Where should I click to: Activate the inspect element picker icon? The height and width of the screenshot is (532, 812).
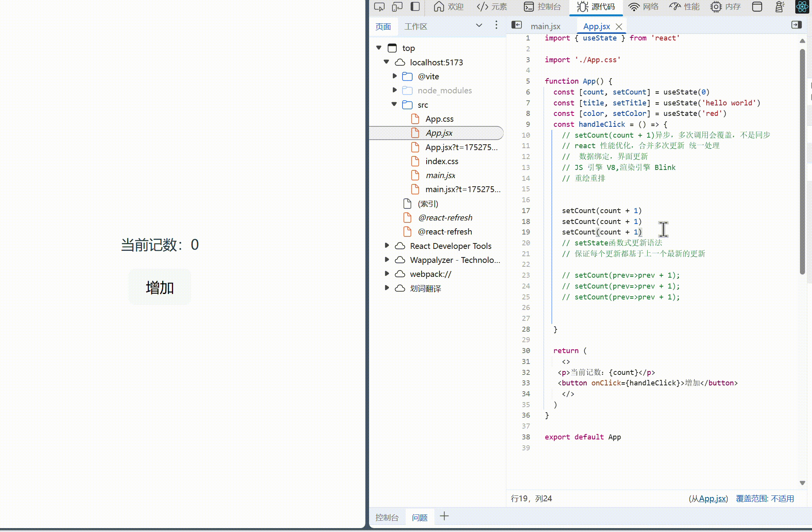click(x=379, y=7)
